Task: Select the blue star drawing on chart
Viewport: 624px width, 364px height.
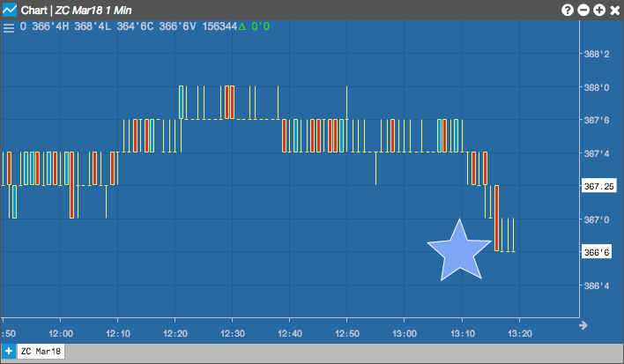Action: (459, 251)
